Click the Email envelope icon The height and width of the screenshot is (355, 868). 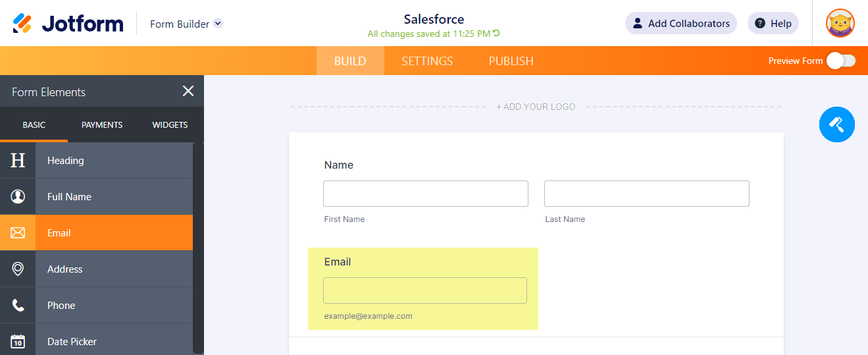18,232
